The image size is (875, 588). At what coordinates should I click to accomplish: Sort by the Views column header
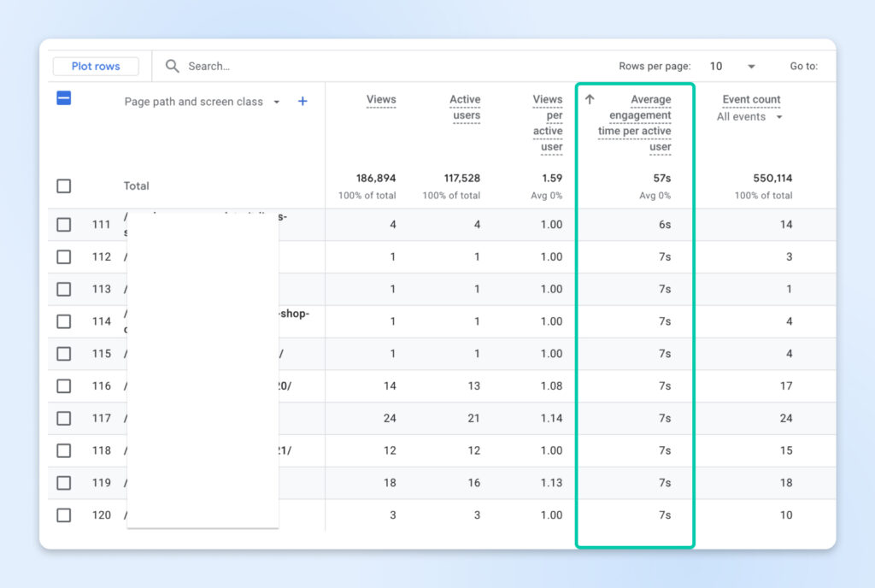tap(381, 99)
